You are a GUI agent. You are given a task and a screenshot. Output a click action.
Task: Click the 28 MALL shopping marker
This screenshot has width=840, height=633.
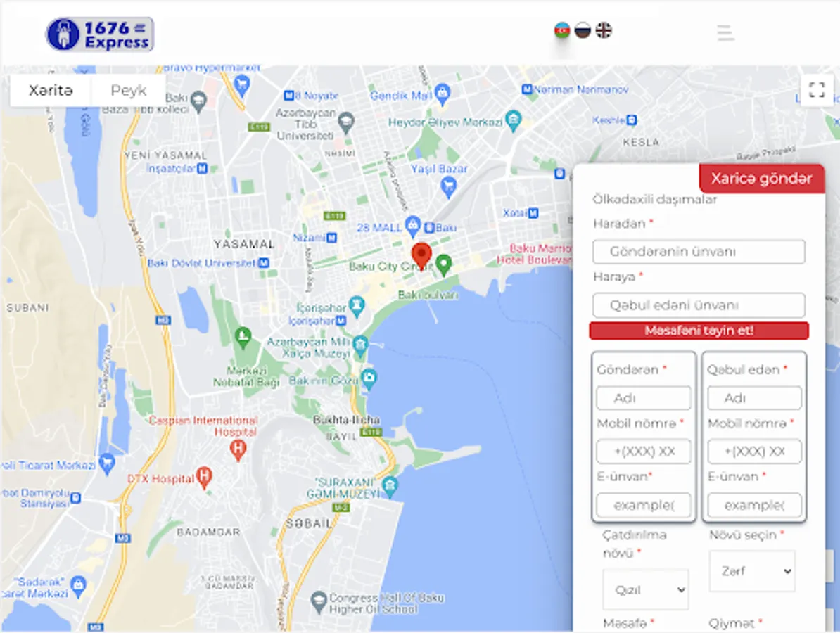click(x=412, y=226)
